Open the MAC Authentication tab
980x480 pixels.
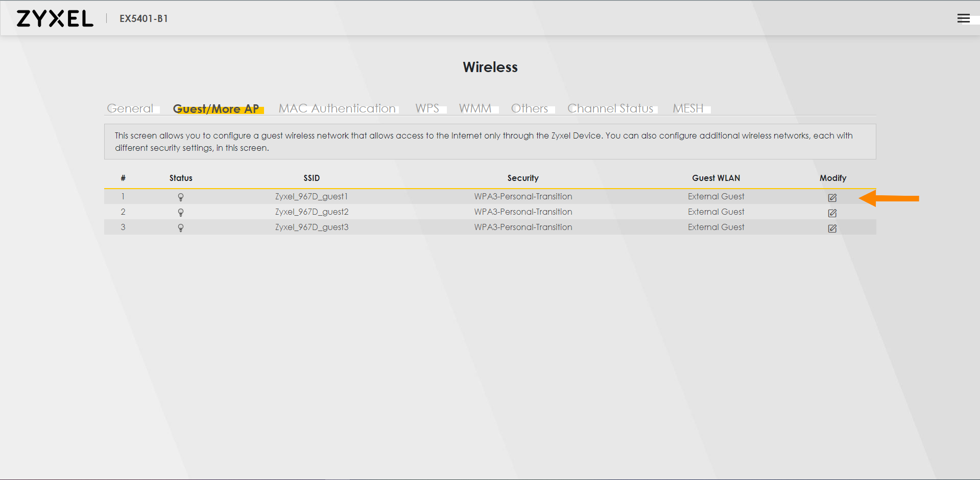(x=337, y=108)
